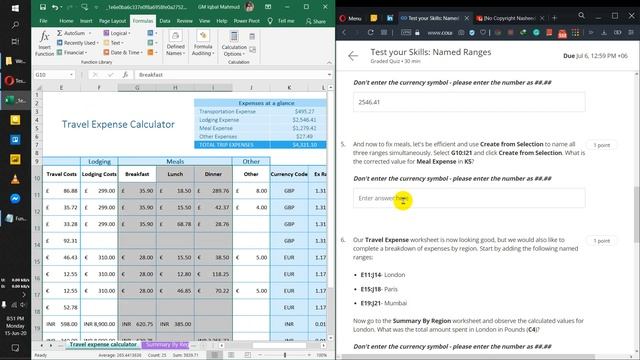This screenshot has width=640, height=360.
Task: Open Insert Function dialog
Action: [44, 43]
